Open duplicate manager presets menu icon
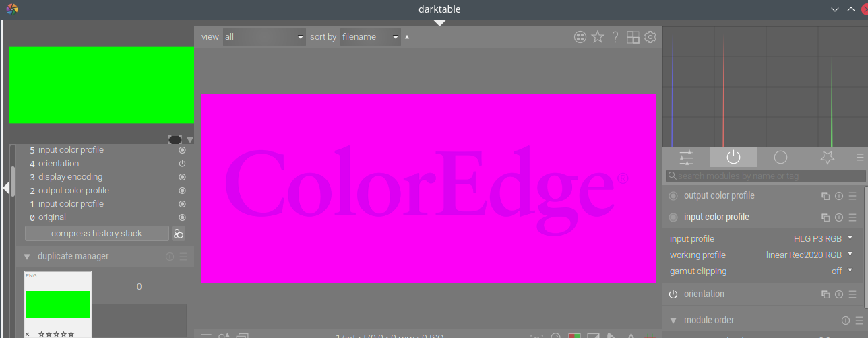 [x=183, y=257]
